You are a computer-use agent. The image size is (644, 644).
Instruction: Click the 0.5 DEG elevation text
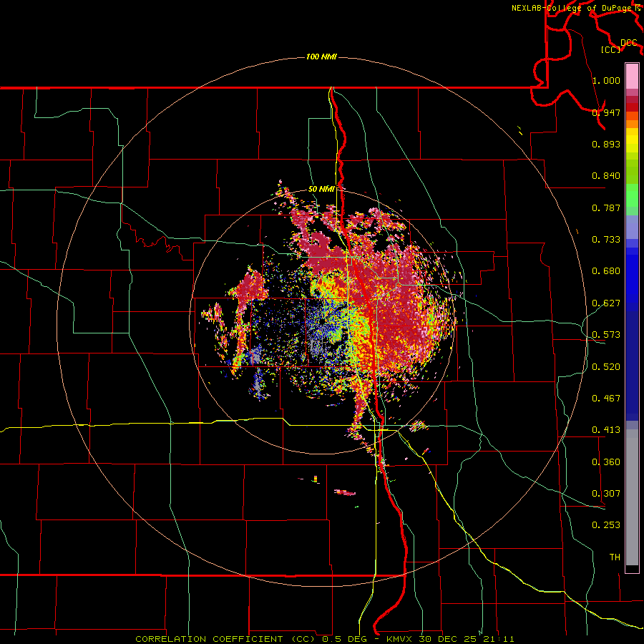(x=344, y=639)
